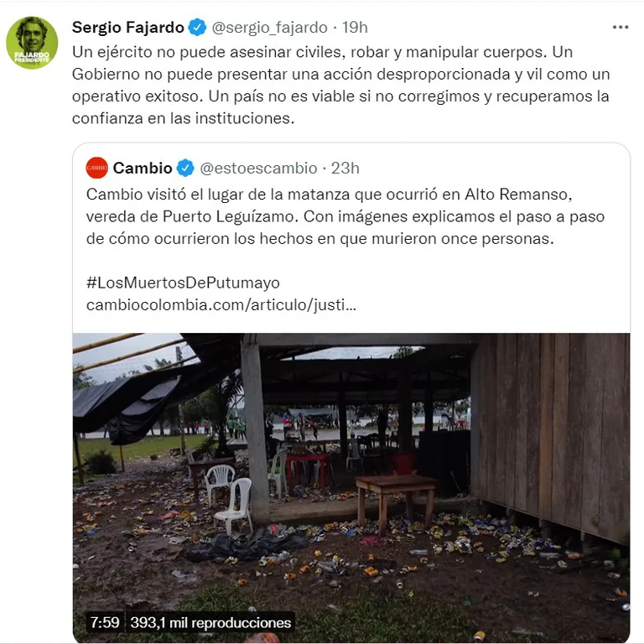Click the verified badge next to Sergio Fajardo
This screenshot has height=644, width=644.
197,28
